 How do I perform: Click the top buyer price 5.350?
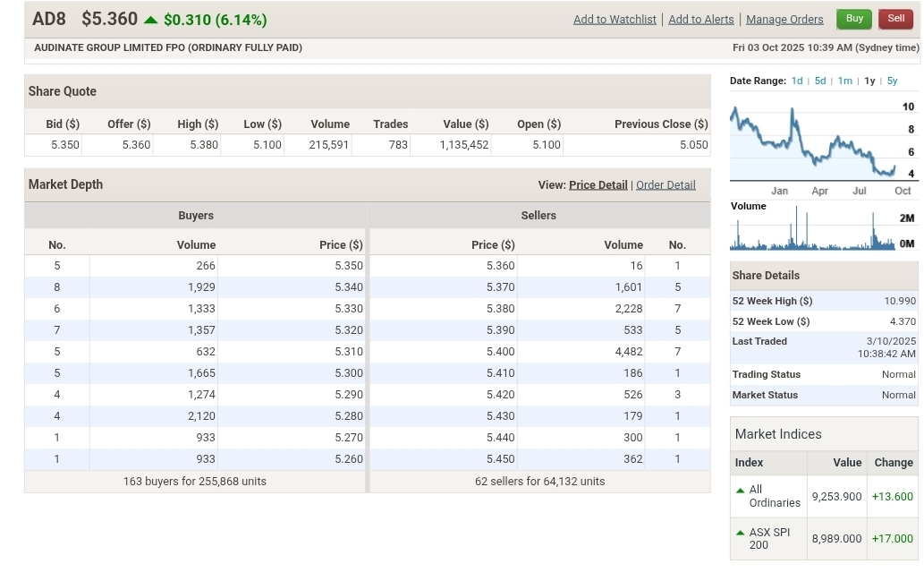point(348,266)
